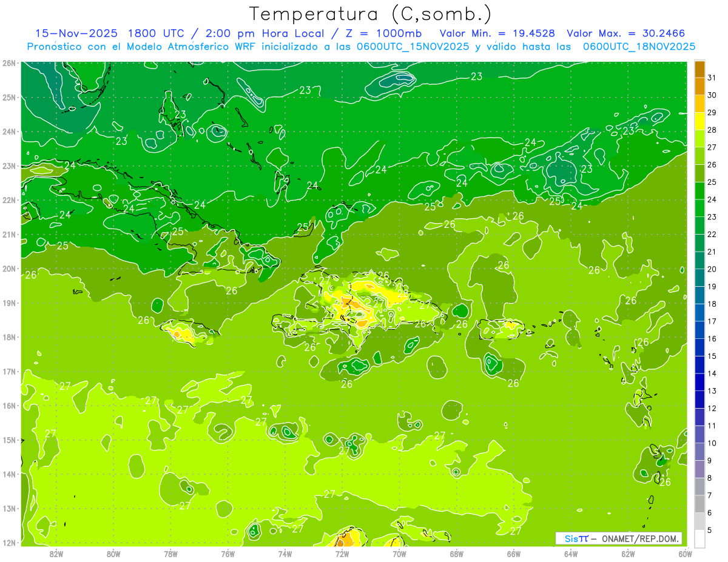Click the '26N' latitude axis label
Image resolution: width=728 pixels, height=562 pixels.
pos(8,63)
